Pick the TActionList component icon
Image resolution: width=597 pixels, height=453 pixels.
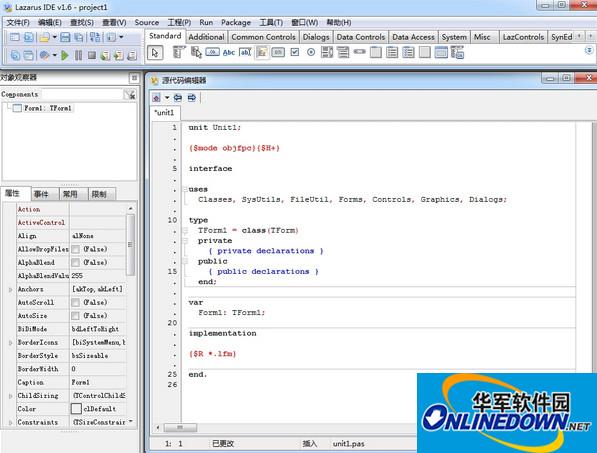point(457,52)
